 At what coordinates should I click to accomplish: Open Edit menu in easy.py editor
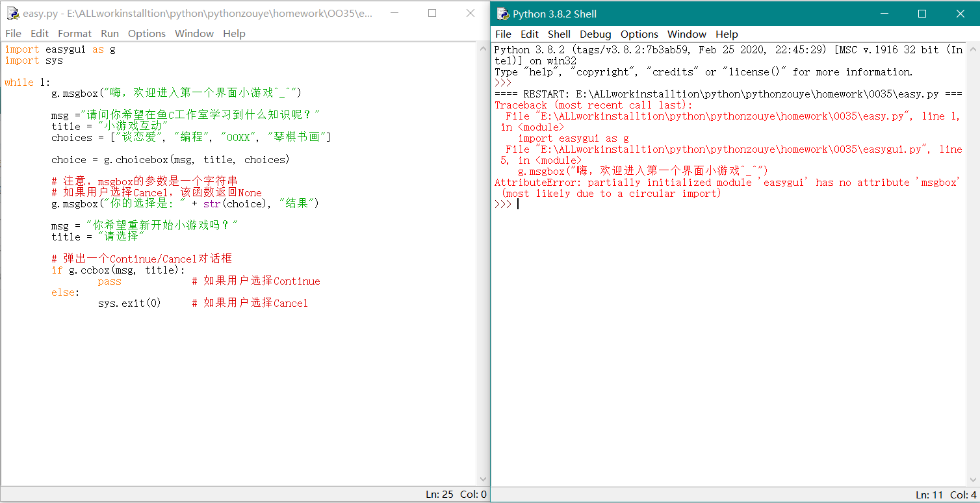(40, 33)
